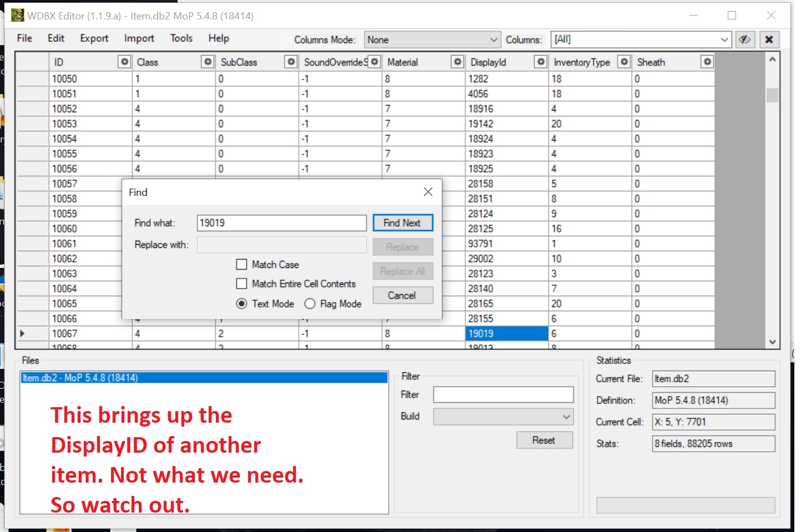Click DisplayId cell 93791

click(x=506, y=244)
